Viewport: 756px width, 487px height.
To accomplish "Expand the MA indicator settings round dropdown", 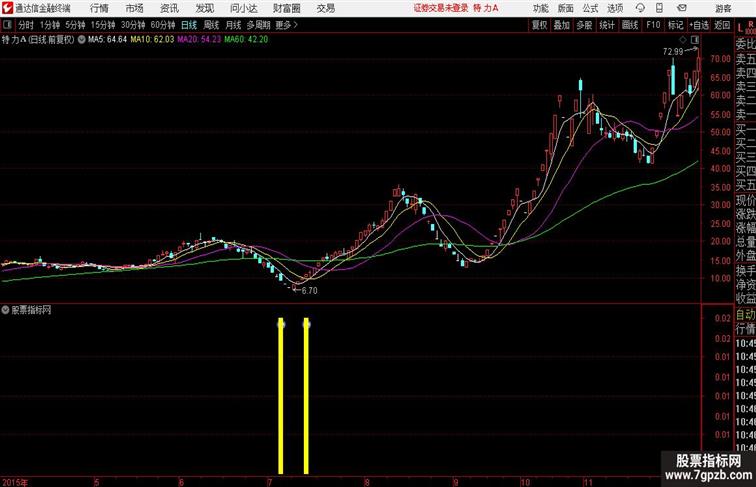I will [81, 40].
